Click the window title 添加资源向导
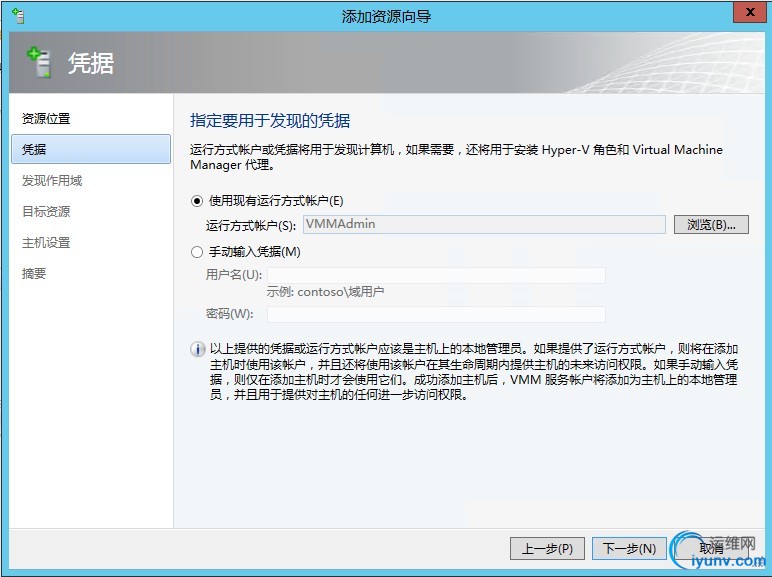Image resolution: width=772 pixels, height=577 pixels. click(x=386, y=16)
